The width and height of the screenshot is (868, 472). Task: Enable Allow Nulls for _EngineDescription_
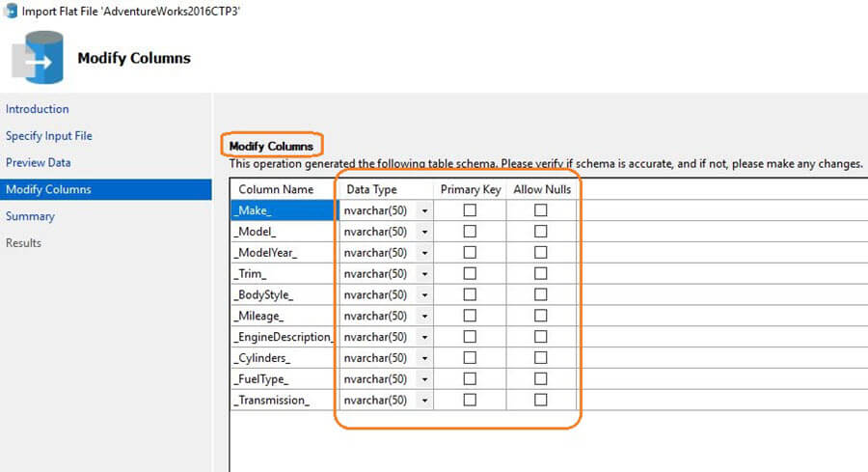541,337
